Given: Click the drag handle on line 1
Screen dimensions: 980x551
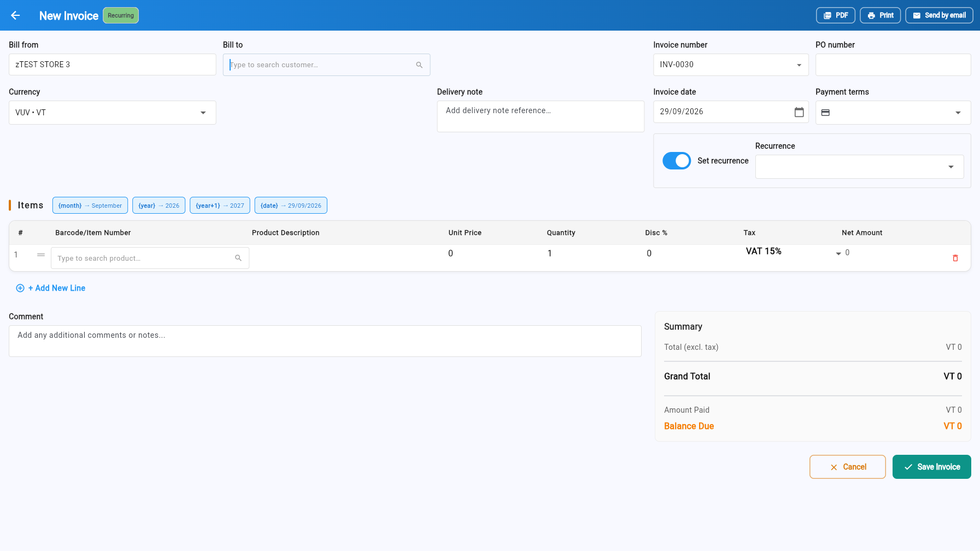Looking at the screenshot, I should point(41,255).
